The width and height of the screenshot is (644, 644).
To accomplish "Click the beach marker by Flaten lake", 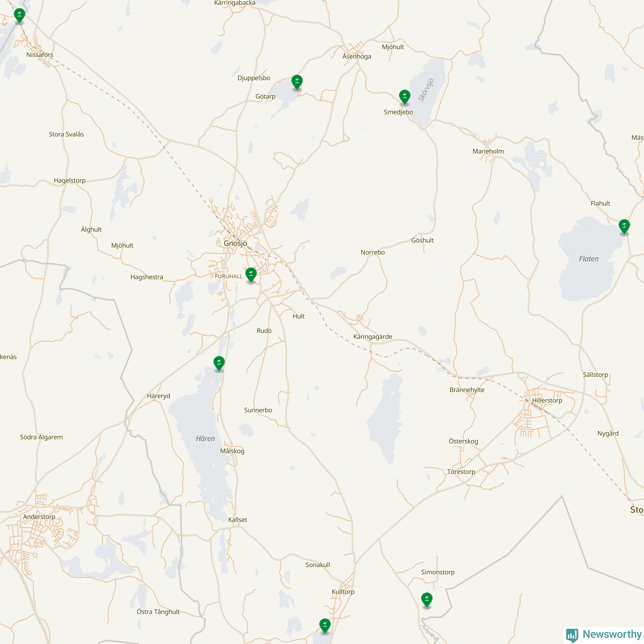I will (x=624, y=227).
